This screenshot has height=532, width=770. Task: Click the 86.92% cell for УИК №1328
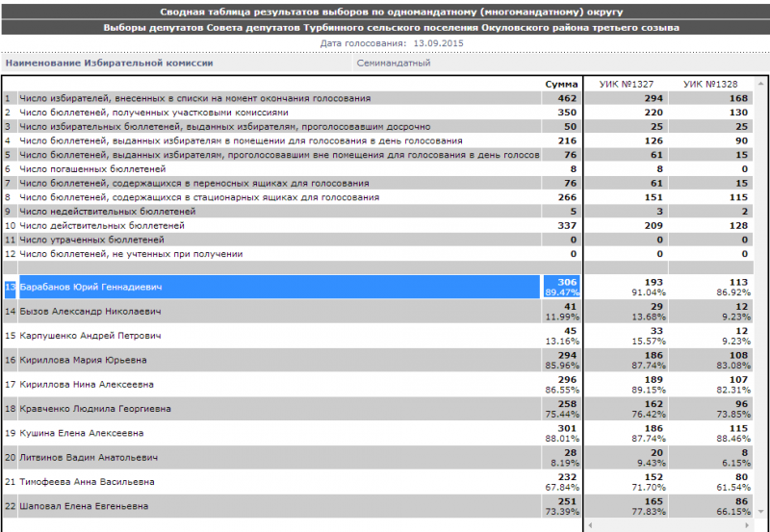(733, 292)
